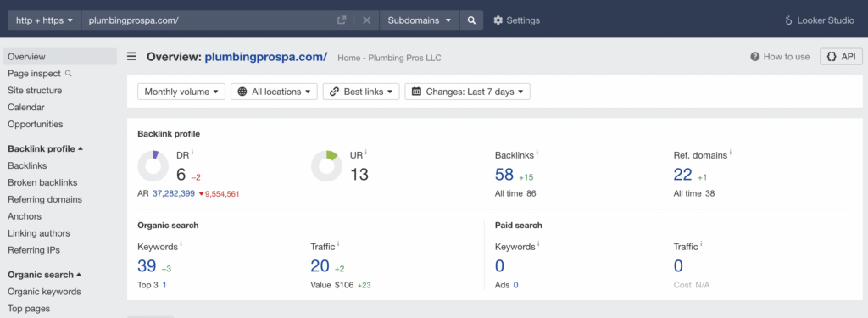Open Changes: Last 7 days dropdown
The width and height of the screenshot is (868, 318).
point(467,92)
